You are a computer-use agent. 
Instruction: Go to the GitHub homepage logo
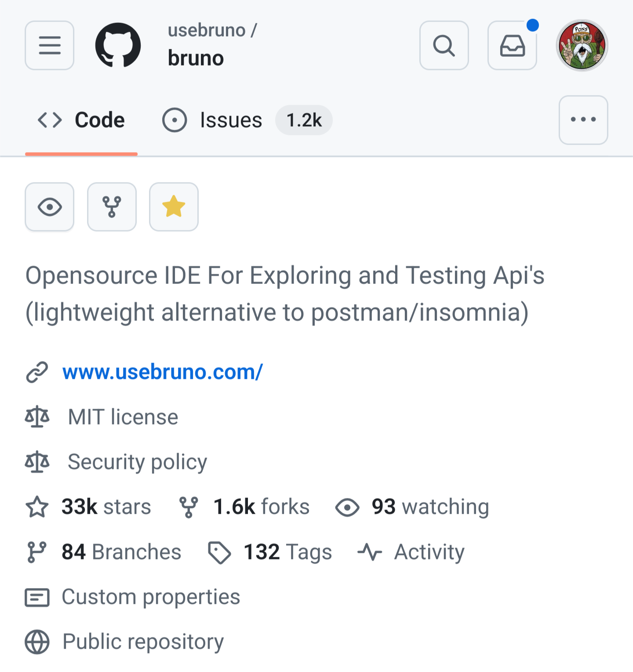[118, 45]
